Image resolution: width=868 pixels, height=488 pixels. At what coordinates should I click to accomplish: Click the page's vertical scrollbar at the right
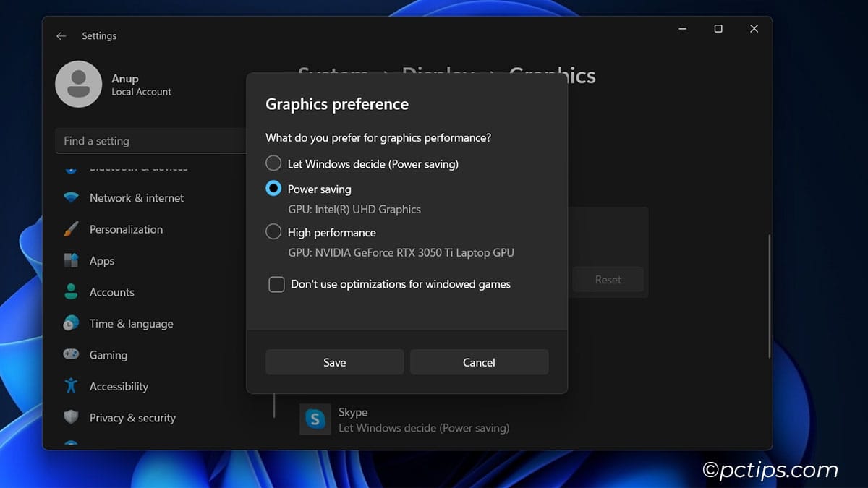pyautogui.click(x=769, y=296)
